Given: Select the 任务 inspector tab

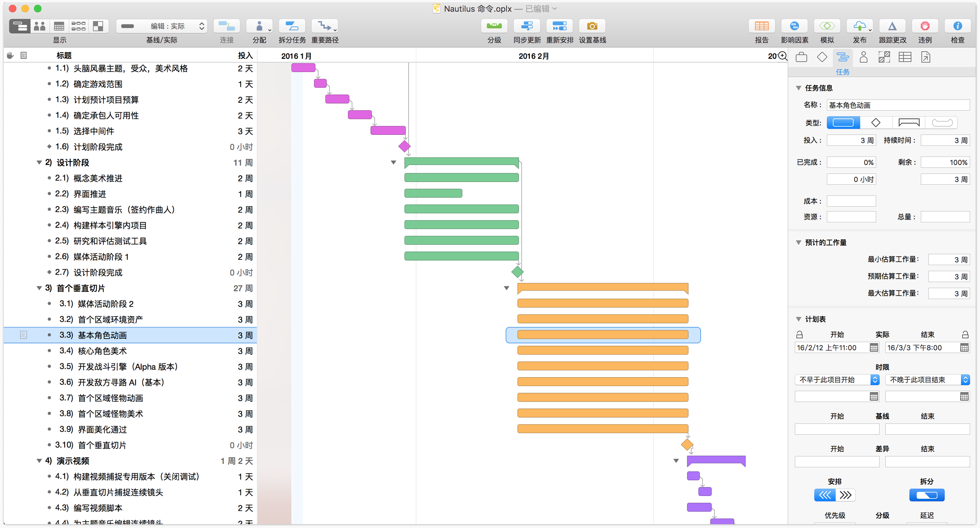Looking at the screenshot, I should pyautogui.click(x=842, y=58).
